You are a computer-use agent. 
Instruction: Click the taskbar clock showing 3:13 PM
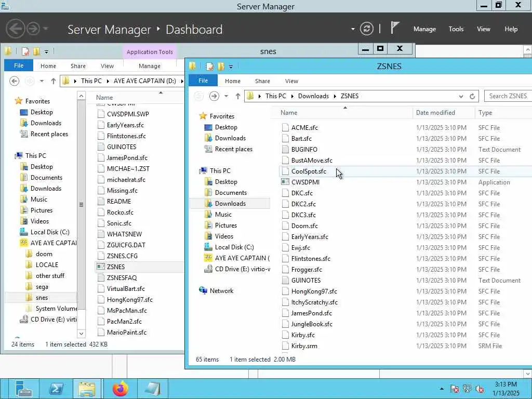coord(506,389)
